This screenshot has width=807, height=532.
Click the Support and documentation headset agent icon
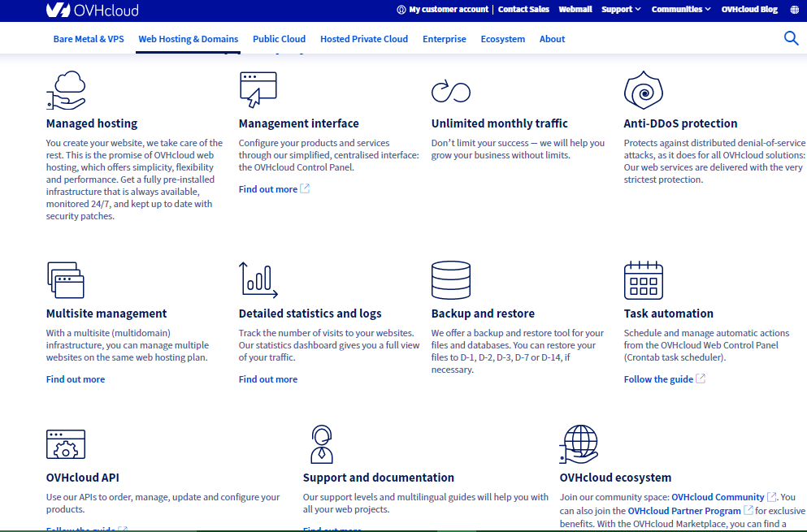click(322, 444)
